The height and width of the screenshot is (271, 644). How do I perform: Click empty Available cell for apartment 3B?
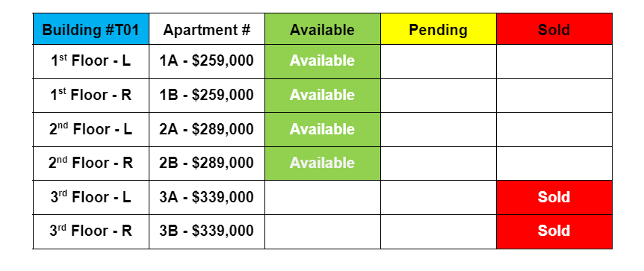[x=323, y=231]
